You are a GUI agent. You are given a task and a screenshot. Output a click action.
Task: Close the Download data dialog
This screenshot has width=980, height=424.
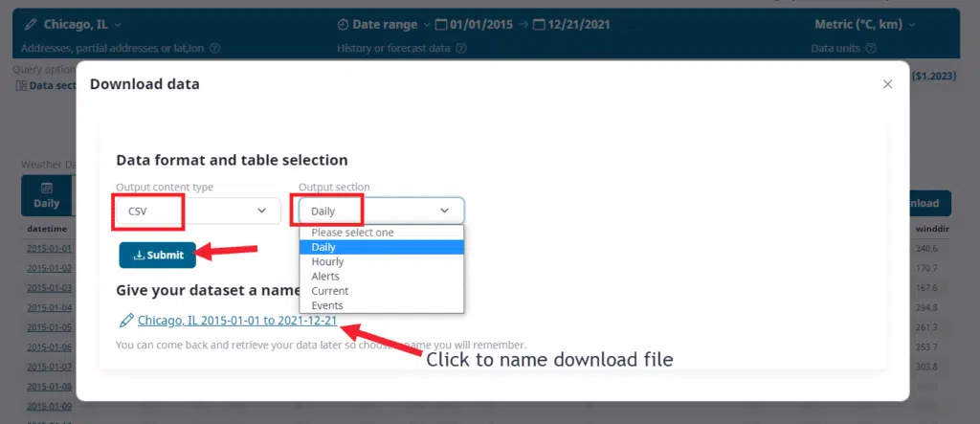coord(887,84)
